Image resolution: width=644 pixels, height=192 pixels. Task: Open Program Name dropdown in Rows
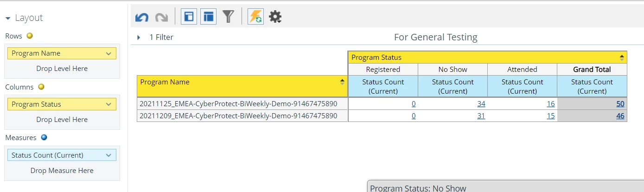[x=109, y=53]
